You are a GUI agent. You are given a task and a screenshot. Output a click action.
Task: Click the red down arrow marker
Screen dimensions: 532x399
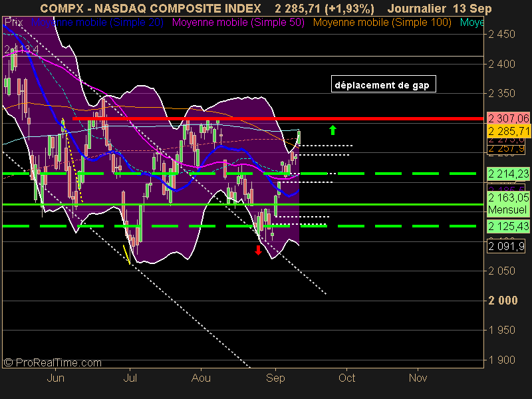(258, 250)
